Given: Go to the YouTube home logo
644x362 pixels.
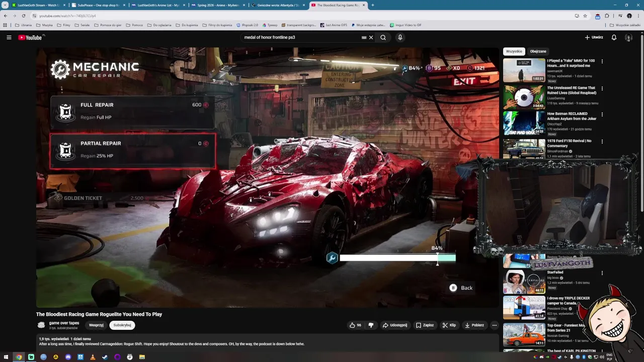Looking at the screenshot, I should pos(30,37).
